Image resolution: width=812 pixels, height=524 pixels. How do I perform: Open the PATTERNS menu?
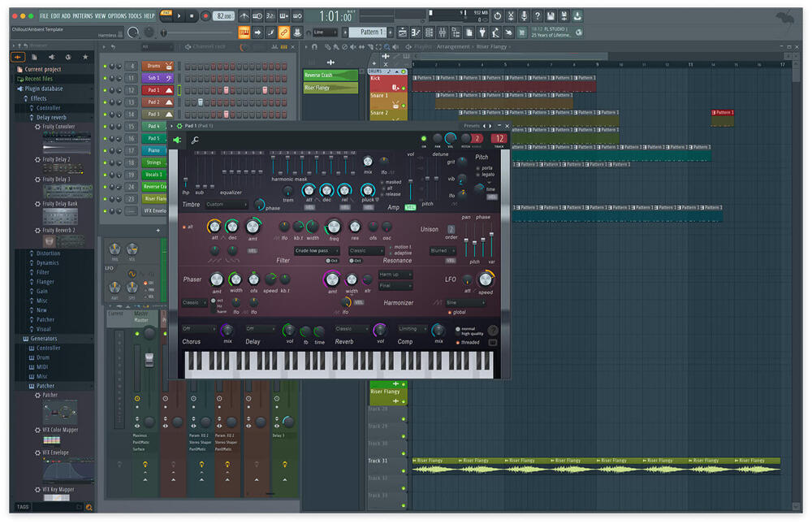[x=82, y=15]
